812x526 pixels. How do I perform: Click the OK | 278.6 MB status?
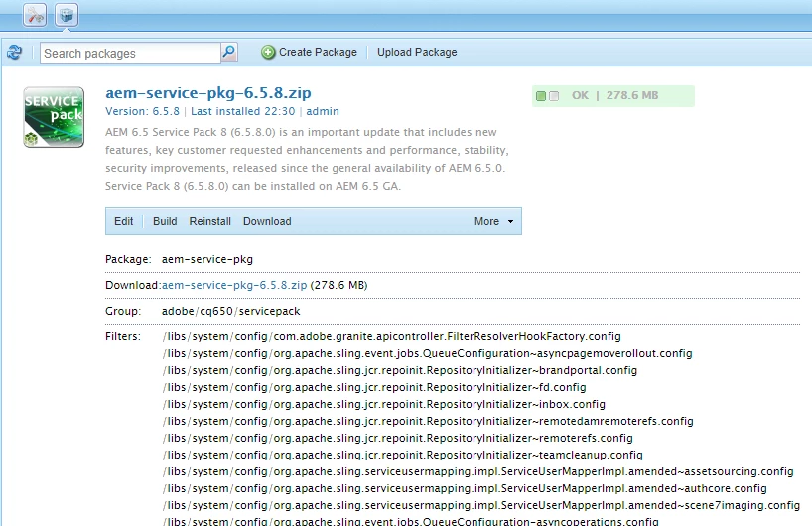(613, 96)
